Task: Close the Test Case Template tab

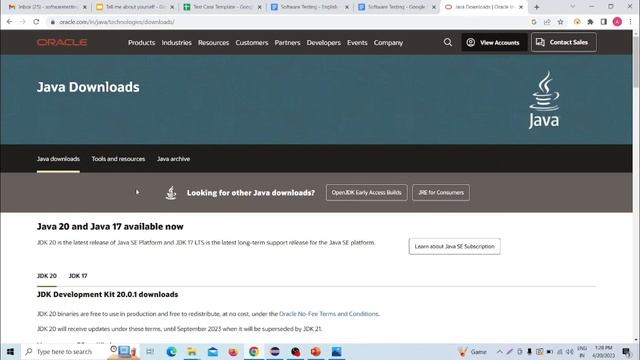Action: (259, 7)
